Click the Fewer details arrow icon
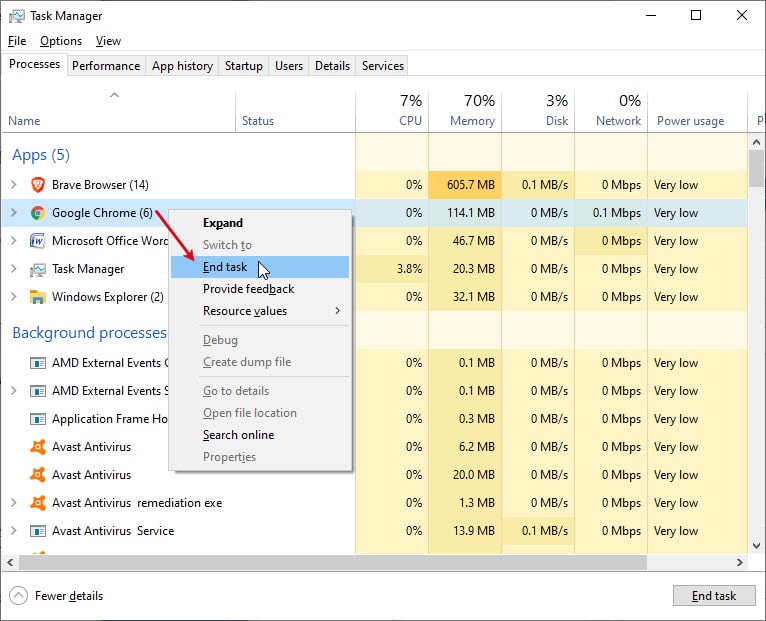Image resolution: width=766 pixels, height=621 pixels. 18,596
